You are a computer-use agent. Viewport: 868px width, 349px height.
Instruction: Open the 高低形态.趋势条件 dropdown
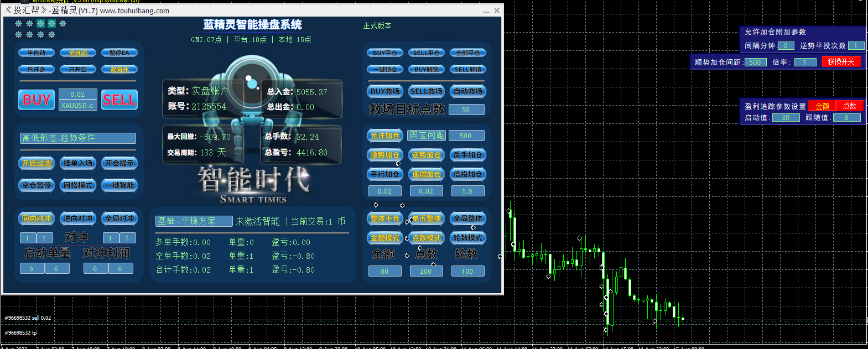click(x=78, y=138)
